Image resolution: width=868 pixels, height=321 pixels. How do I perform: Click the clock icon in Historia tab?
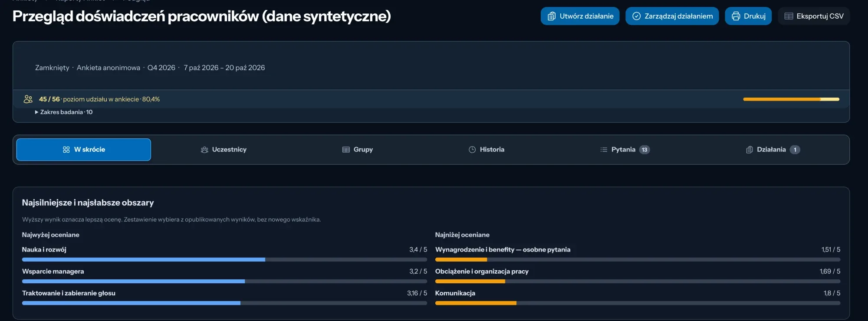[472, 150]
